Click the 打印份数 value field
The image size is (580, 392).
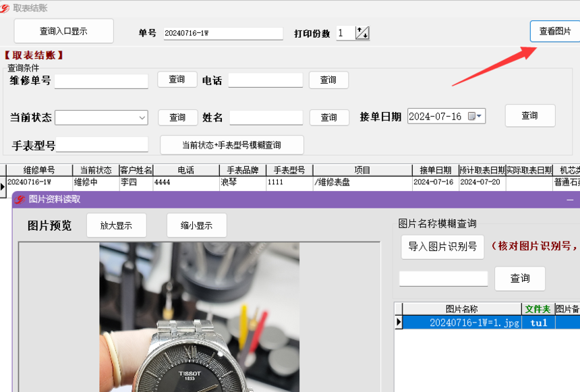[345, 33]
